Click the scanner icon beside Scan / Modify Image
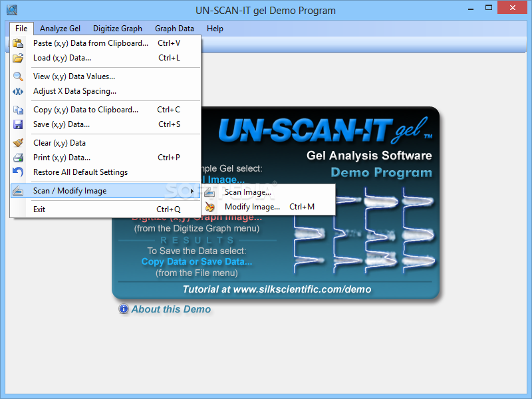The width and height of the screenshot is (532, 399). pos(18,191)
